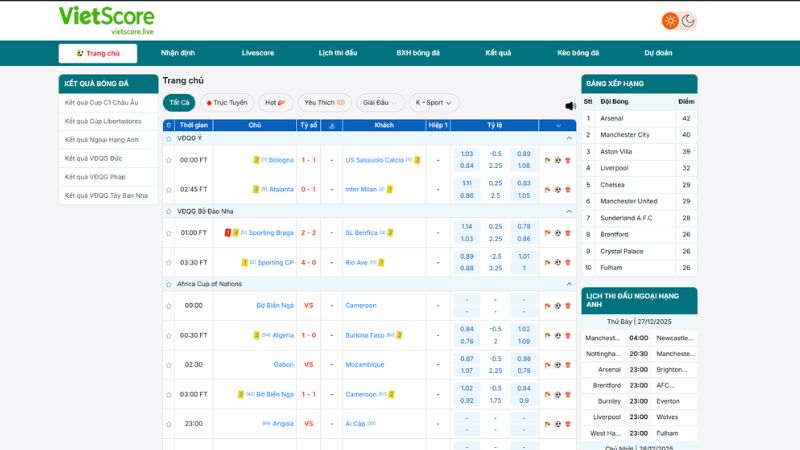The width and height of the screenshot is (800, 450).
Task: Click jersey icon in Sporting CP row
Action: click(568, 263)
